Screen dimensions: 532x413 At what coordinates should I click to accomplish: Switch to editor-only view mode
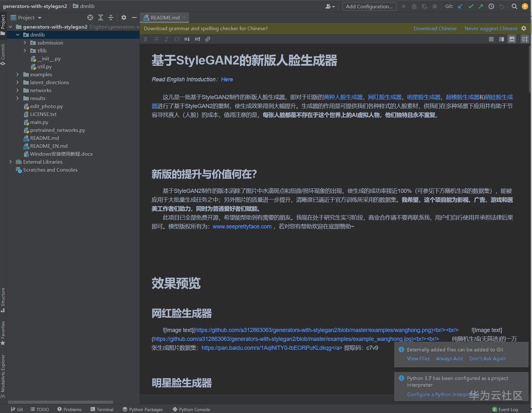(x=491, y=39)
